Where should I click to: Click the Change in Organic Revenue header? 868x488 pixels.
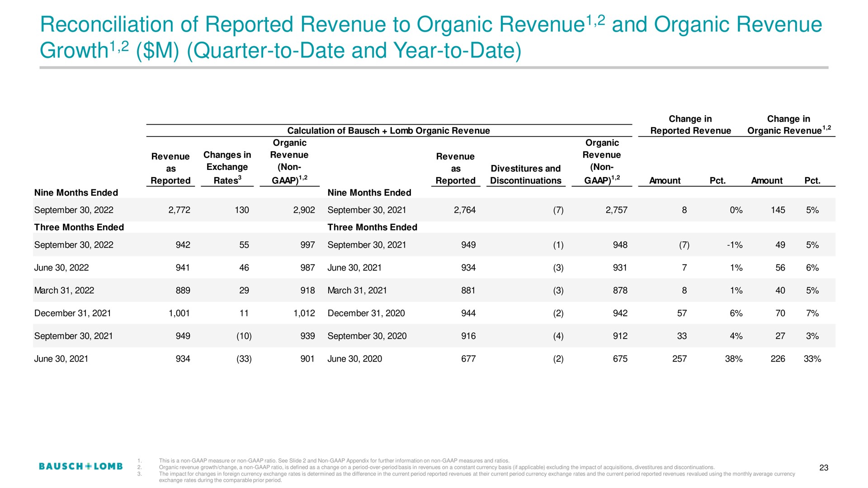[789, 125]
